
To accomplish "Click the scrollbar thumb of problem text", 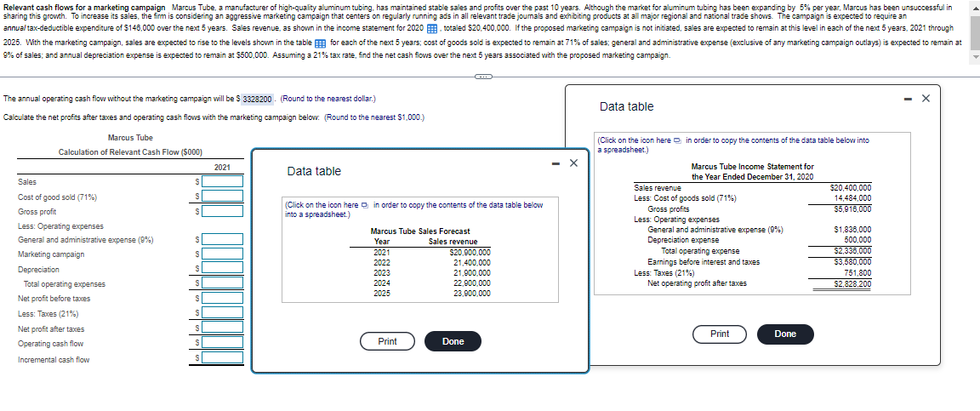I will 975,31.
